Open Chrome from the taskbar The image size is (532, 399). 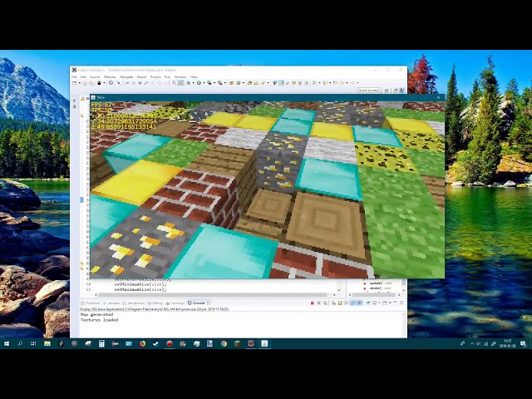(x=224, y=343)
